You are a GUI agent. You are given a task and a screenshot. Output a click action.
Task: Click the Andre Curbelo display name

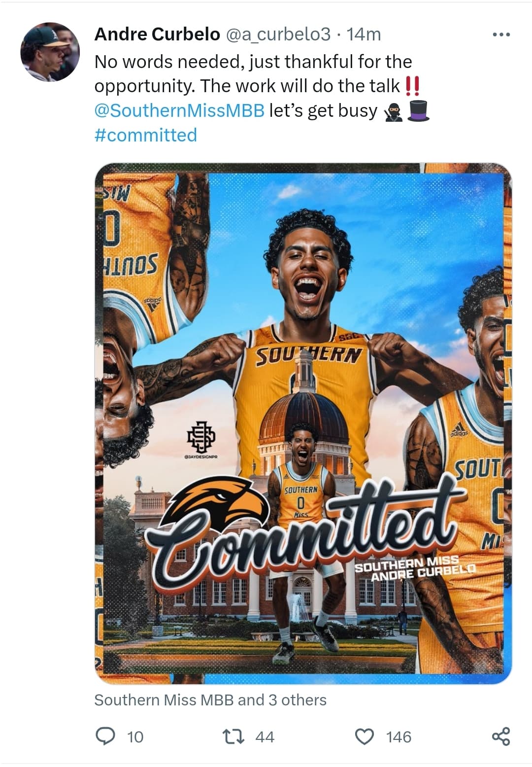157,34
